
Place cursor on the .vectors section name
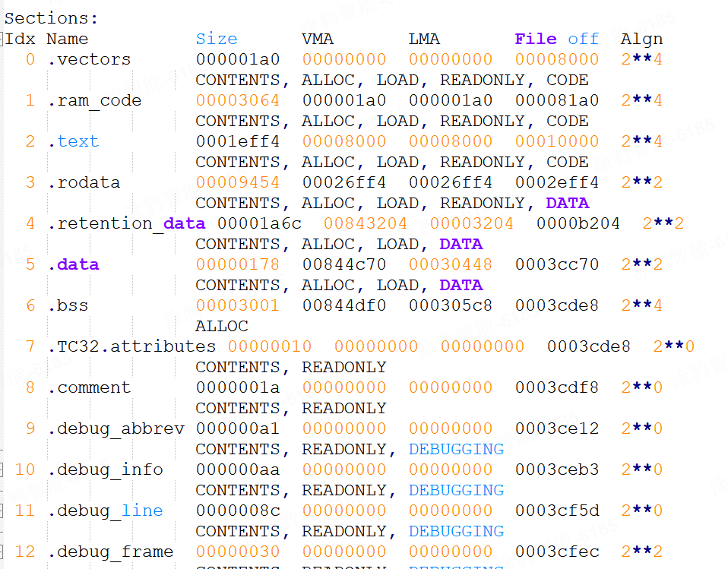[89, 59]
